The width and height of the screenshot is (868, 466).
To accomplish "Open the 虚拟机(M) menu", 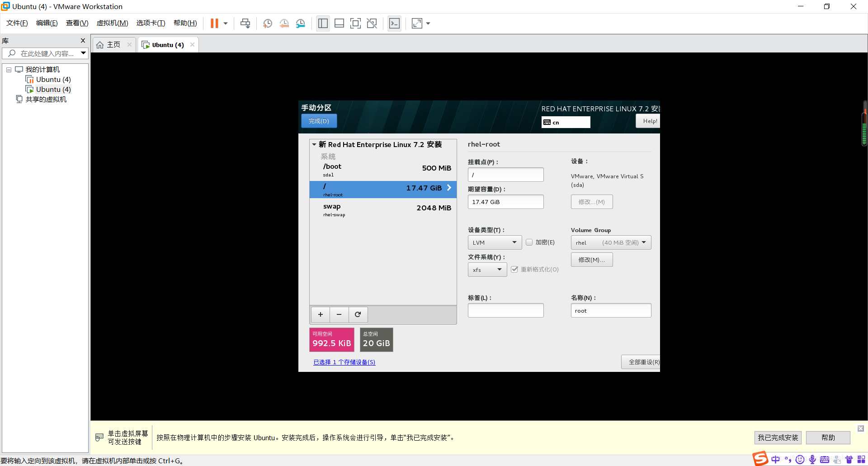I will [112, 23].
